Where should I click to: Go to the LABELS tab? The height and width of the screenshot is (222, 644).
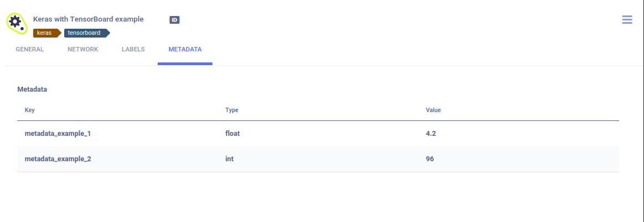point(133,49)
